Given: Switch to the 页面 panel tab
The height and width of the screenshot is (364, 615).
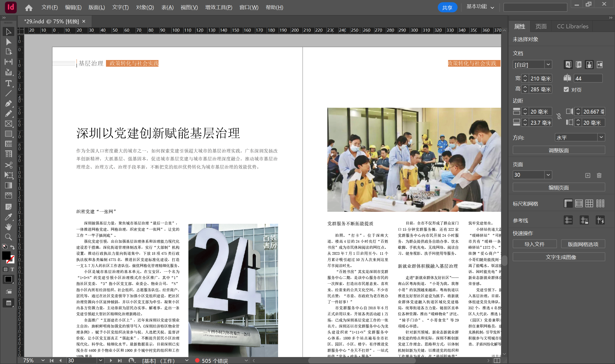Looking at the screenshot, I should 540,26.
